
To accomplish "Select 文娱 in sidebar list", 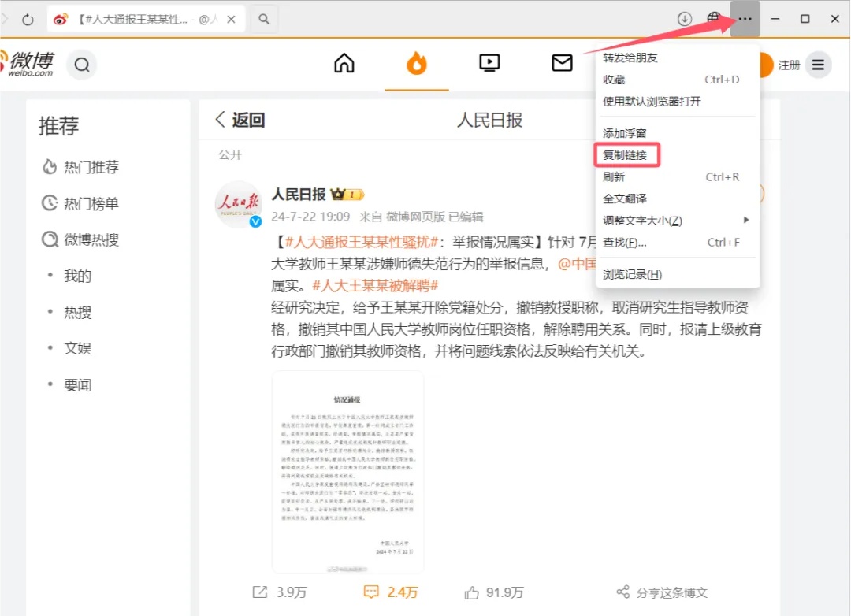I will pyautogui.click(x=77, y=348).
